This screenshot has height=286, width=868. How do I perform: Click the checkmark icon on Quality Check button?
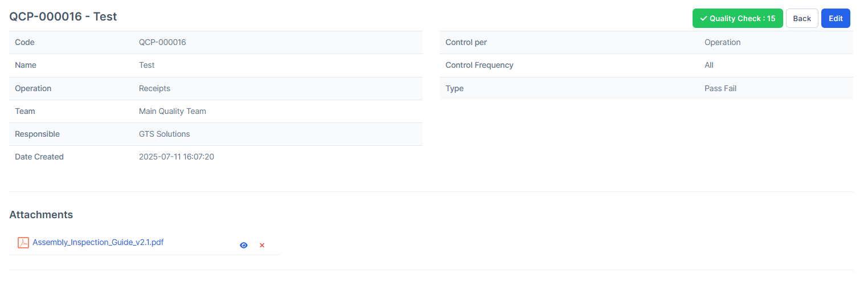pyautogui.click(x=704, y=19)
